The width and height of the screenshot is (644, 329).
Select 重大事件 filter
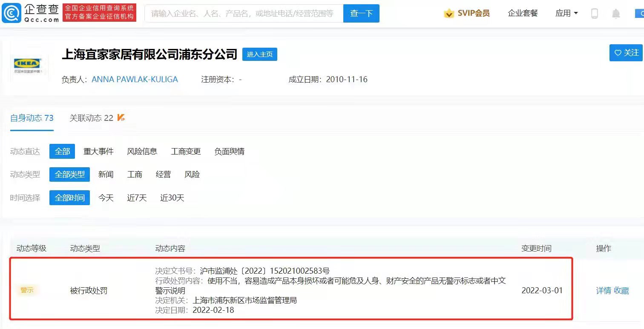tap(98, 152)
